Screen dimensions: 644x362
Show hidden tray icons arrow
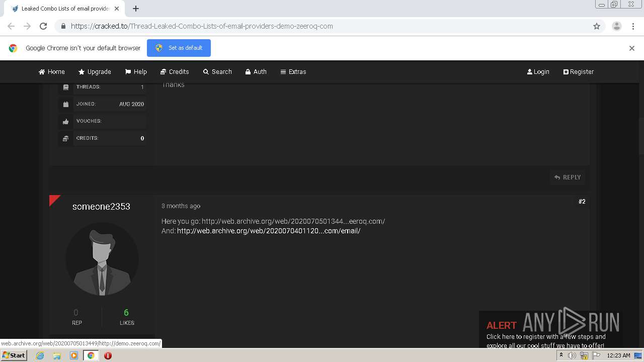pyautogui.click(x=561, y=355)
